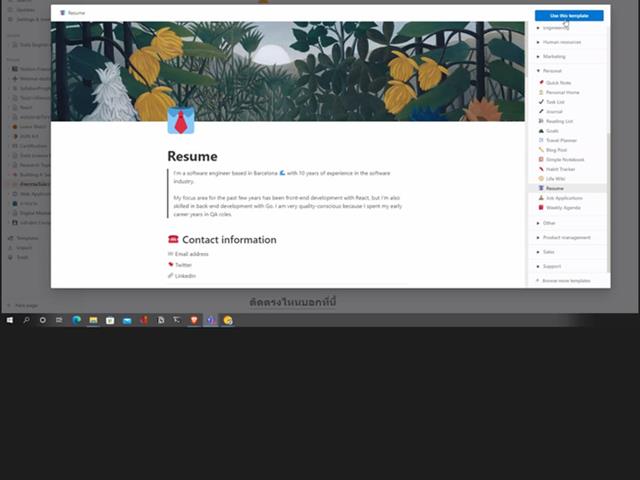Open the LinkedIn contact link
The height and width of the screenshot is (480, 640).
[185, 276]
